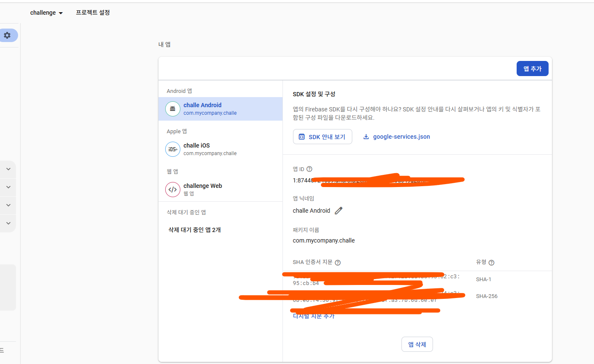Download the google-services.json file
This screenshot has width=594, height=364.
pos(396,137)
